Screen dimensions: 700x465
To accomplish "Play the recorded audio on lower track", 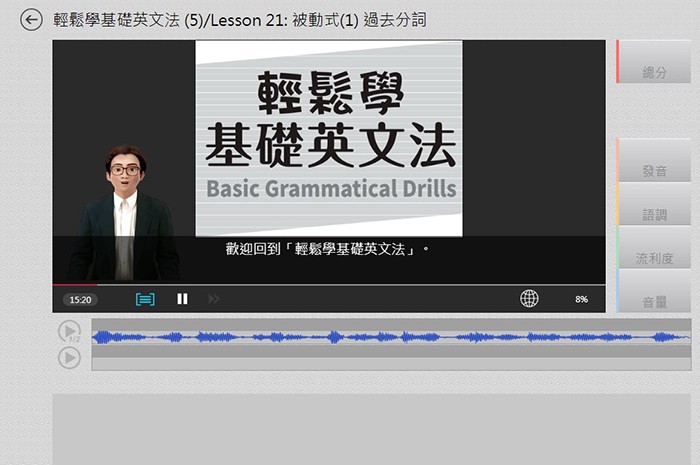I will [69, 357].
